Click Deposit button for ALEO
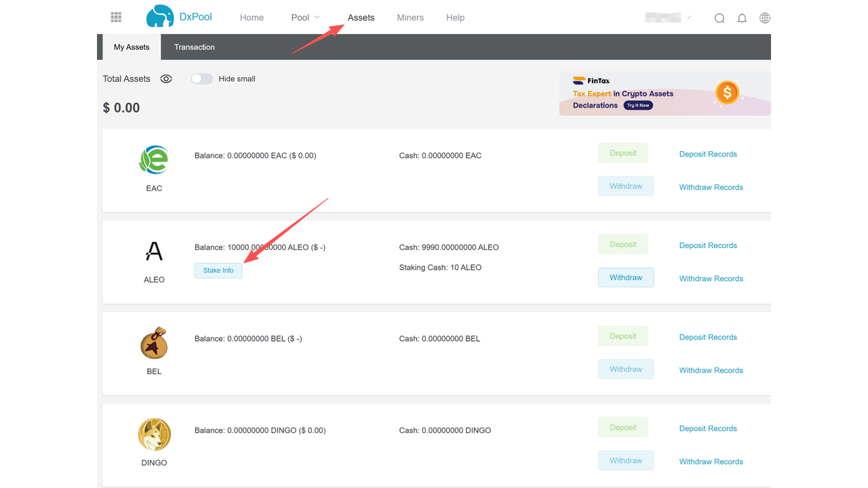Viewport: 868px width, 488px height. (x=623, y=244)
